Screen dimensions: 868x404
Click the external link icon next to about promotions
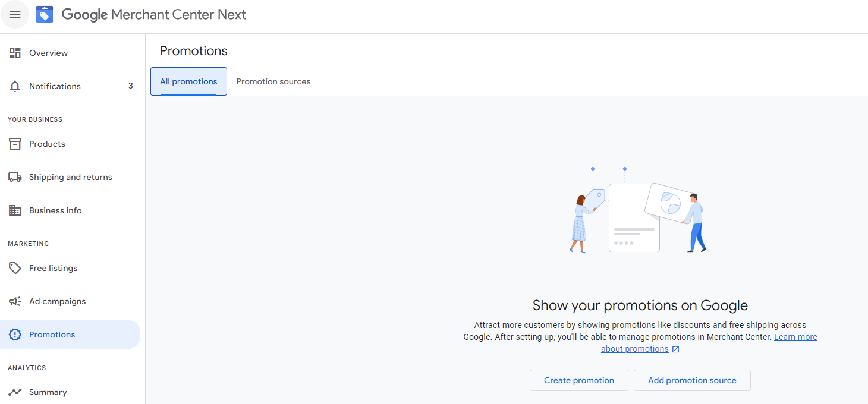click(675, 349)
